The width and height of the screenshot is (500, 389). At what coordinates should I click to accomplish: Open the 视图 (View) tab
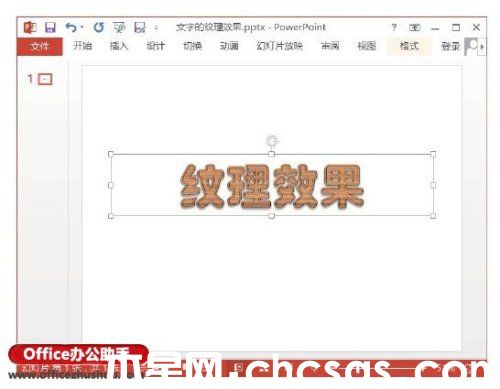(x=367, y=46)
